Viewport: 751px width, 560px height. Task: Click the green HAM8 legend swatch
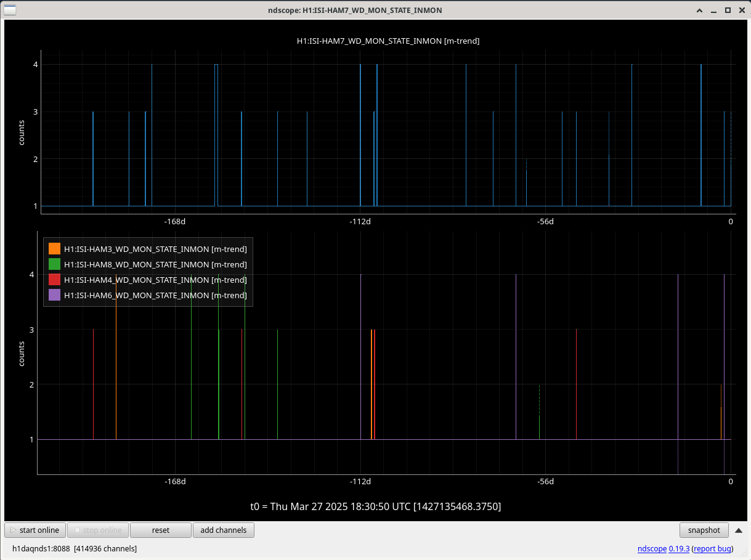pyautogui.click(x=54, y=264)
